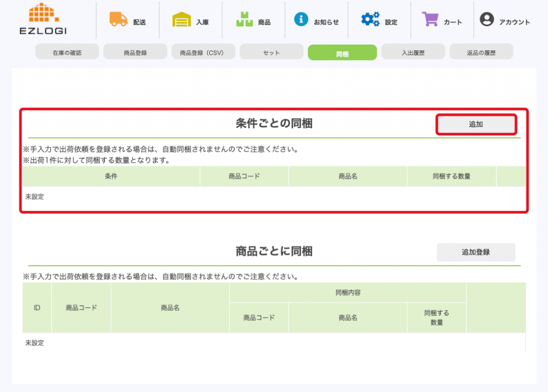Click the ID column header in product table

(37, 308)
